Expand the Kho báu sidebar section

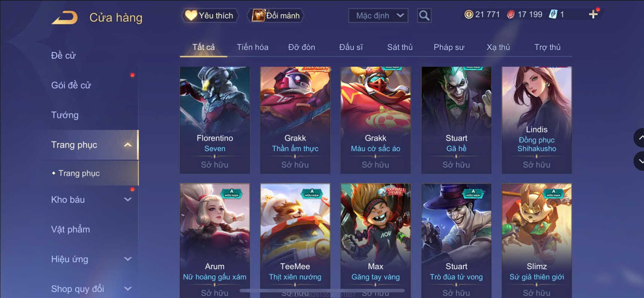[x=128, y=200]
